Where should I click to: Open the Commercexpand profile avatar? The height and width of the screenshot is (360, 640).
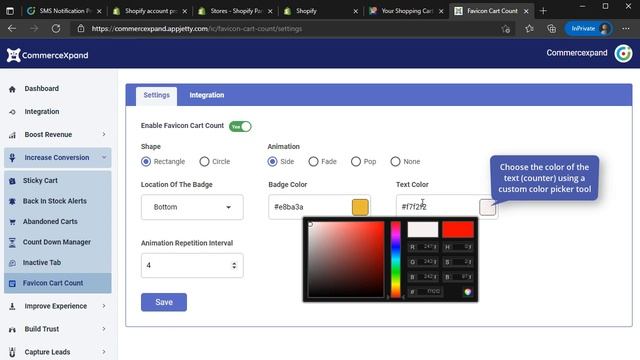[x=623, y=53]
